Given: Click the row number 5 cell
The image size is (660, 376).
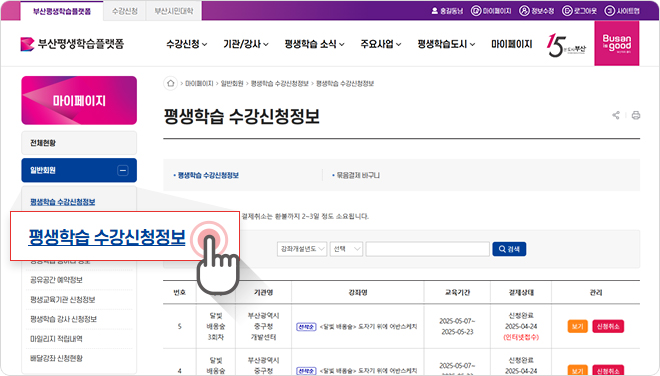Looking at the screenshot, I should coord(180,326).
